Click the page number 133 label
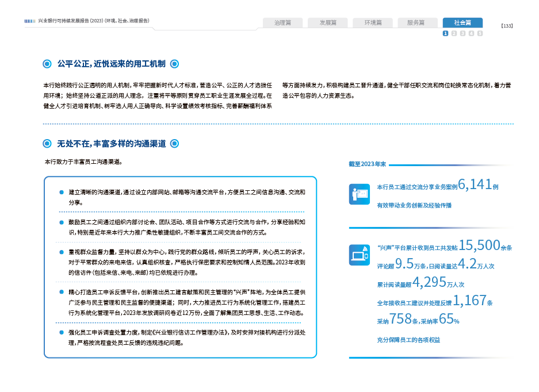The width and height of the screenshot is (539, 392). (507, 26)
